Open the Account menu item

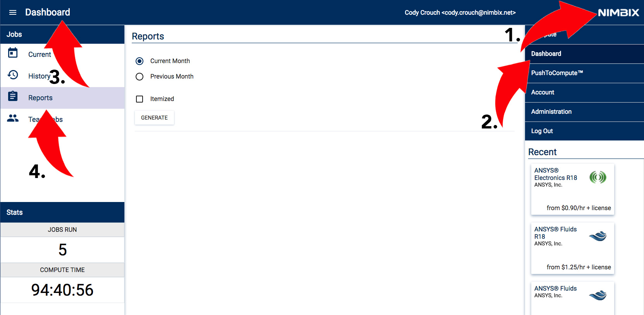pyautogui.click(x=584, y=92)
